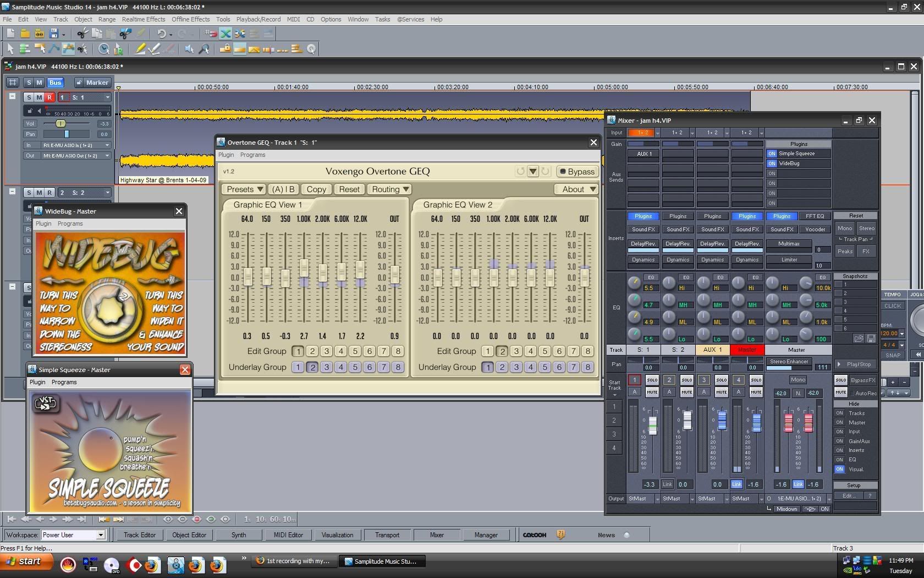Open track 1 input Rt: E-MU ASIO dropdown
This screenshot has width=924, height=578.
(76, 145)
